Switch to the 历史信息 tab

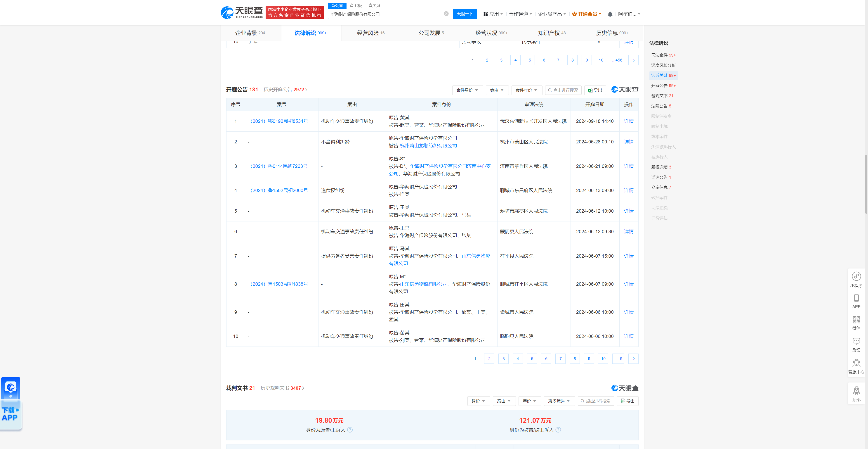tap(612, 33)
